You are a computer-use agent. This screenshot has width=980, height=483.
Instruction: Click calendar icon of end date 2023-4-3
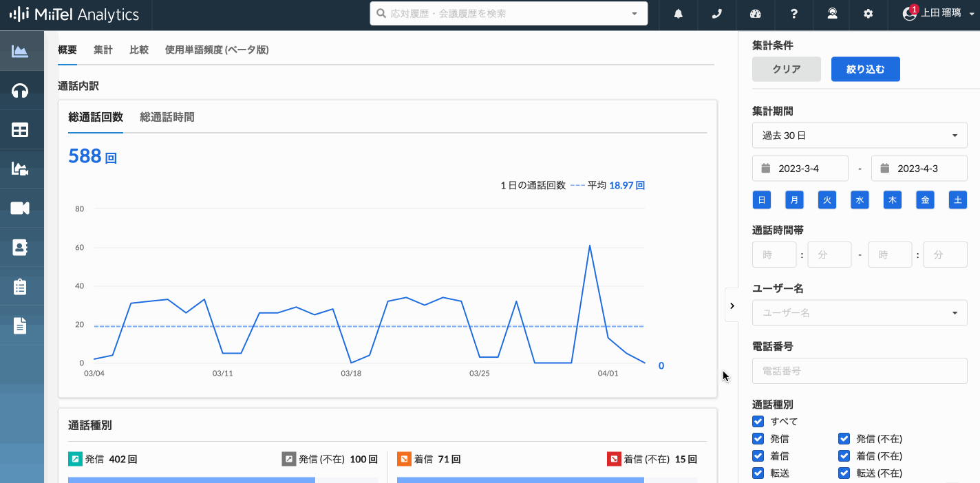[885, 169]
